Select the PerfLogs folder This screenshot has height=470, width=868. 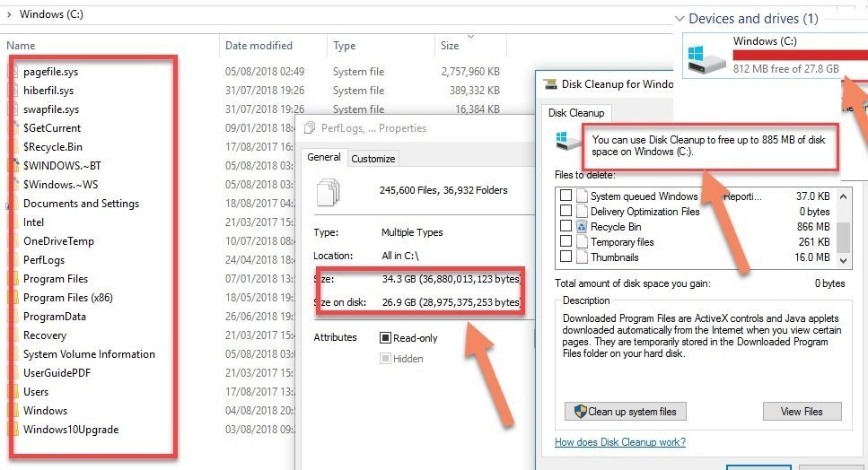click(44, 259)
